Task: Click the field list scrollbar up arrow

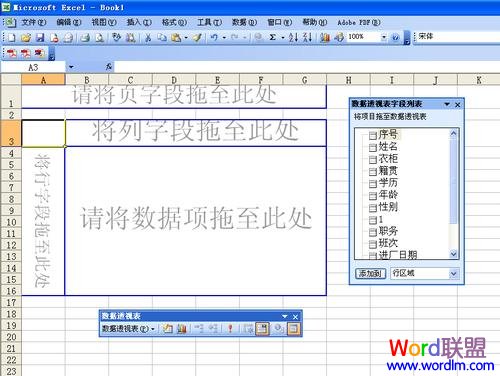Action: click(x=453, y=134)
